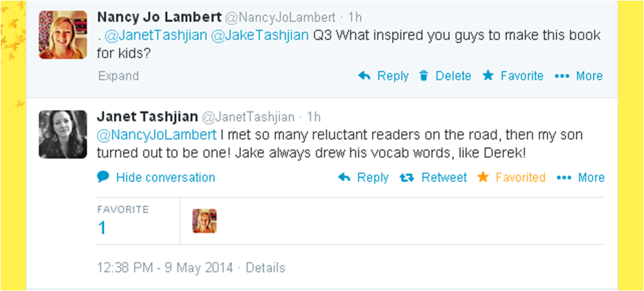
Task: Open the @NancyJoLambert mention in Janet's reply
Action: click(x=156, y=135)
